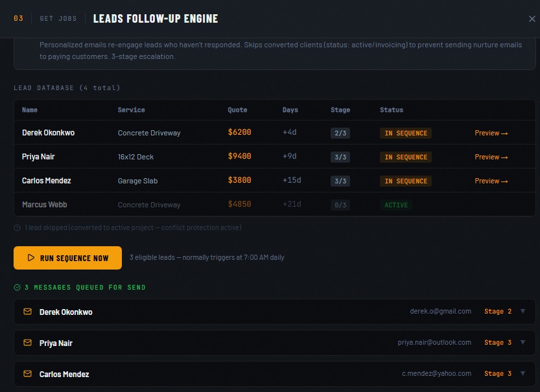This screenshot has width=540, height=392.
Task: Click the Status column header
Action: pos(392,110)
